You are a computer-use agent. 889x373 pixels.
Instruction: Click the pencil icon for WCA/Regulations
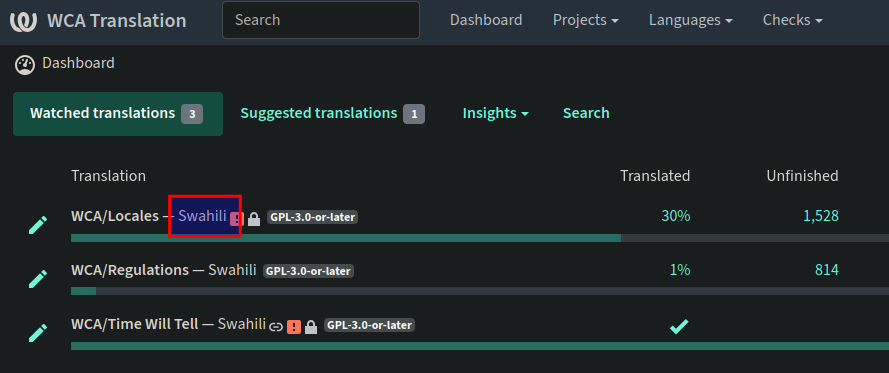coord(38,279)
